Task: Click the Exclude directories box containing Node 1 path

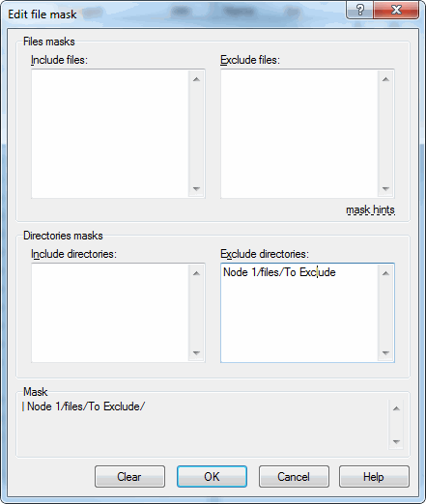Action: coord(299,313)
